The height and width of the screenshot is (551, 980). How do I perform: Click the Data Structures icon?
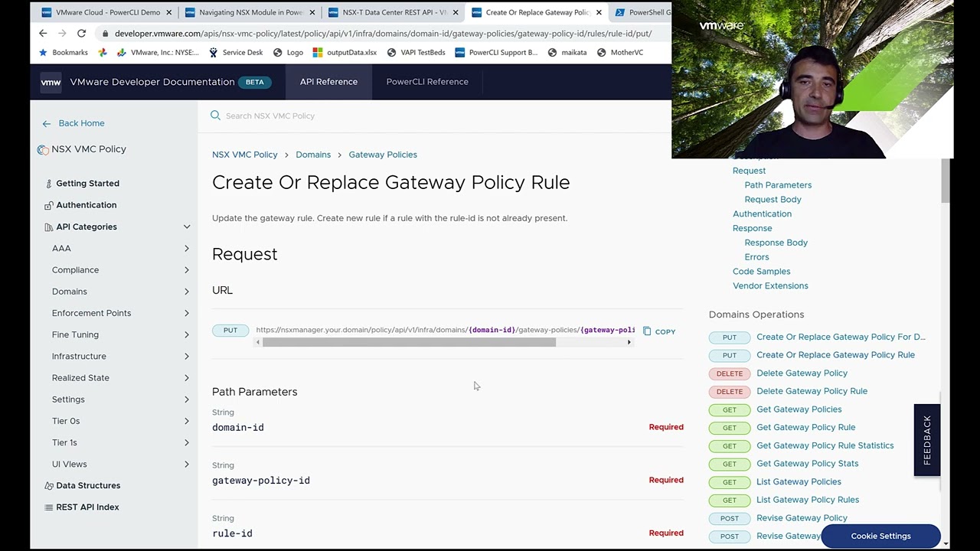point(49,486)
